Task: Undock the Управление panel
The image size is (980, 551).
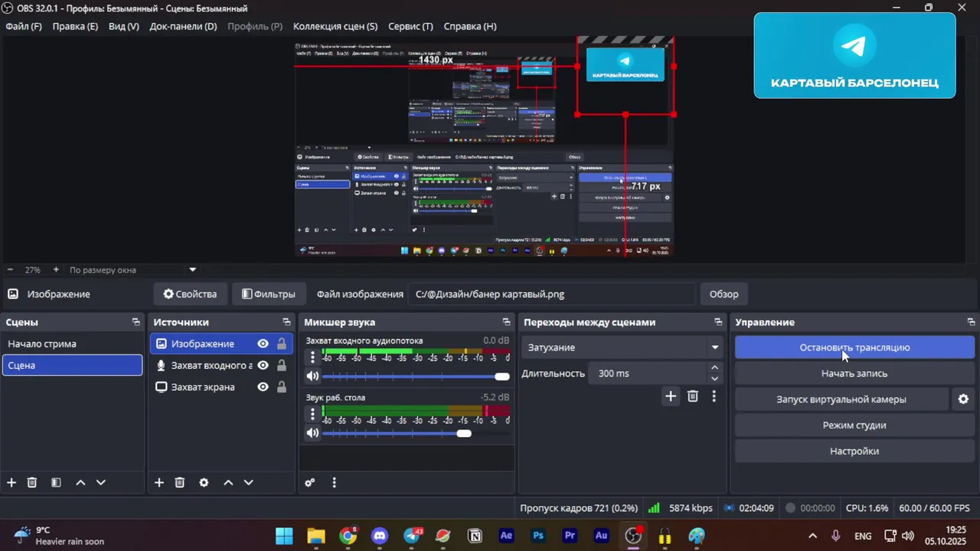Action: pyautogui.click(x=972, y=322)
